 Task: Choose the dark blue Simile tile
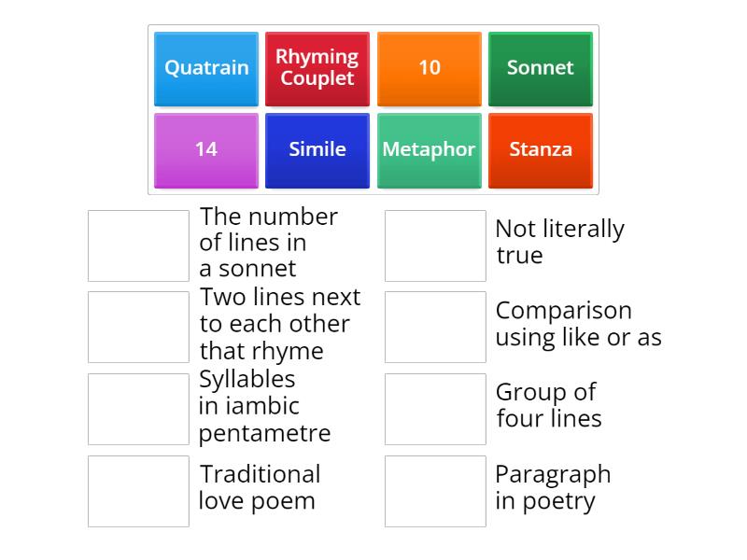[x=317, y=150]
